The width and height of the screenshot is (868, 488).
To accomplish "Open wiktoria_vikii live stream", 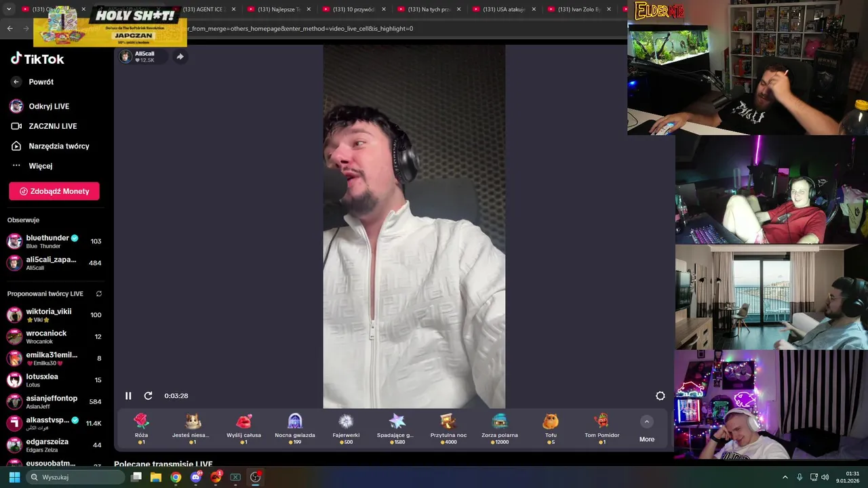I will (x=54, y=315).
